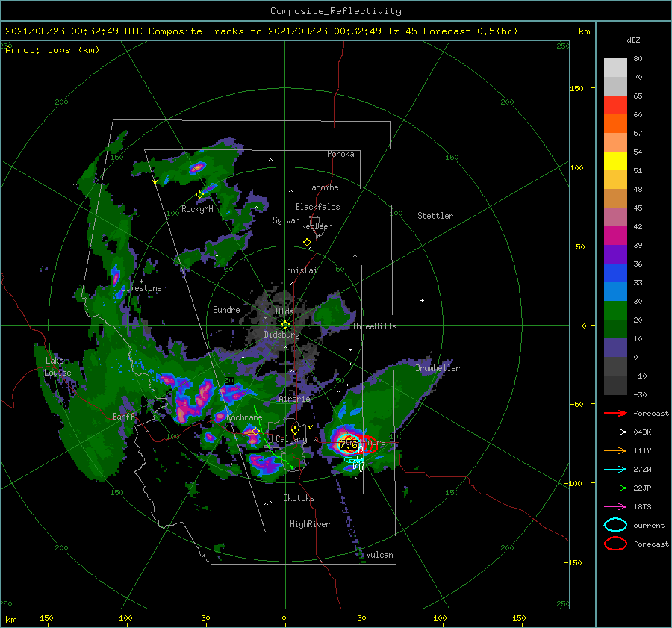Click the Stettler city label
This screenshot has width=672, height=628.
tap(435, 216)
